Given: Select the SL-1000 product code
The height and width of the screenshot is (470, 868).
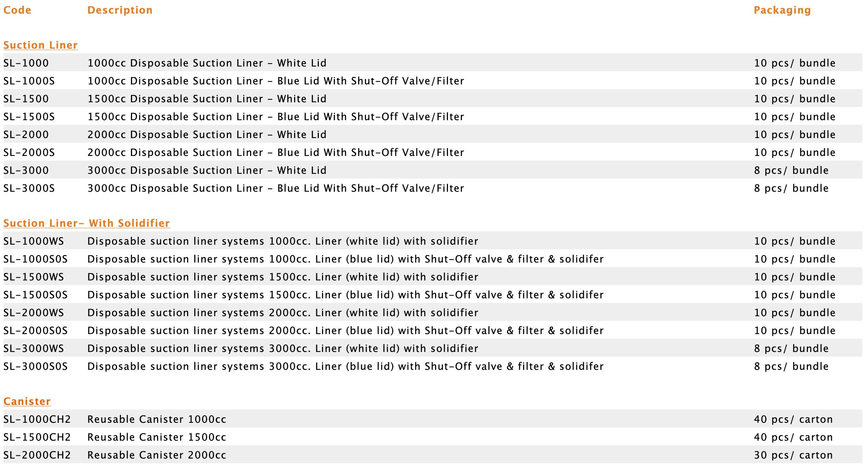Looking at the screenshot, I should [26, 63].
